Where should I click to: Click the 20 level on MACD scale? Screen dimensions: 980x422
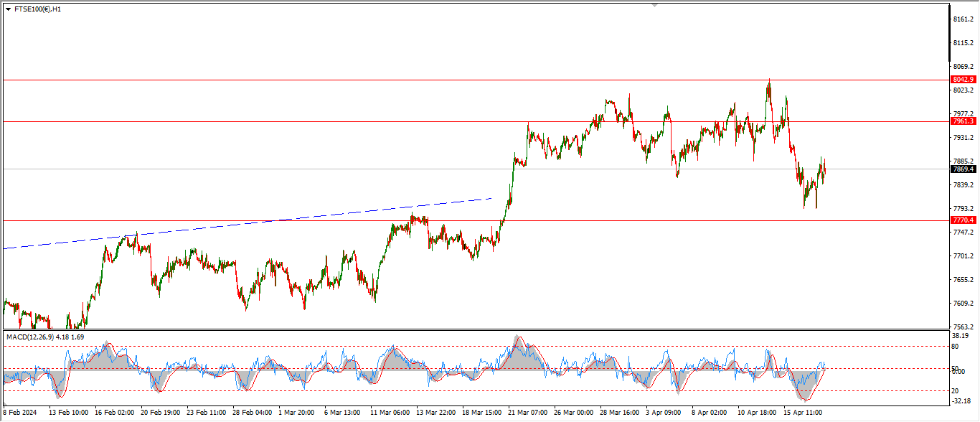(x=955, y=390)
